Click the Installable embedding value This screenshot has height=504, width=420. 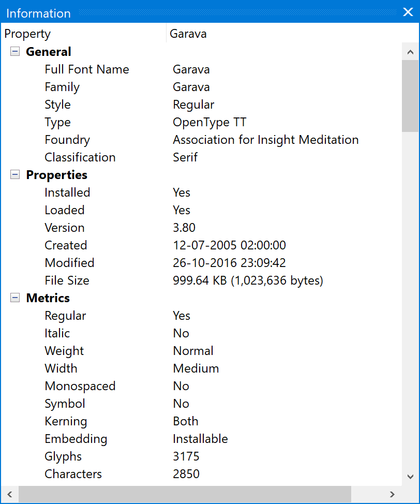(x=201, y=439)
